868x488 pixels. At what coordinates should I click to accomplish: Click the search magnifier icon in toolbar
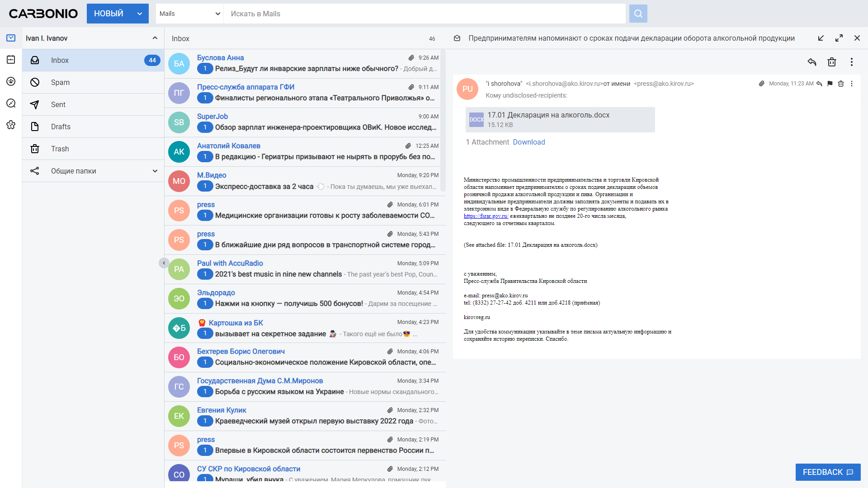pos(637,13)
